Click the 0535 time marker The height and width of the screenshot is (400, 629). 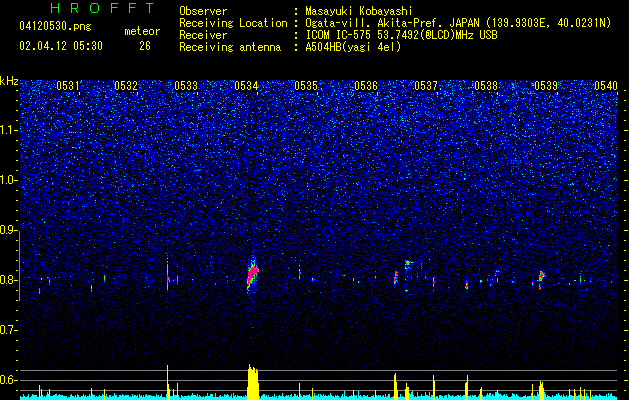[x=306, y=85]
